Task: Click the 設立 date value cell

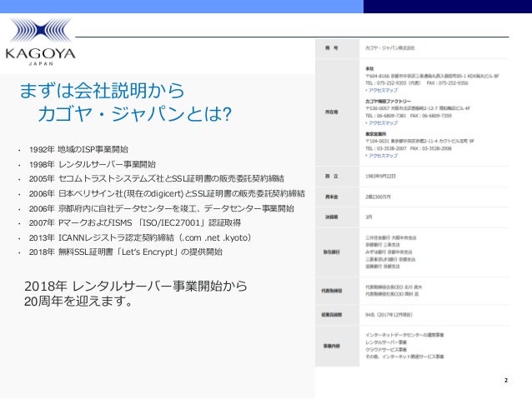Action: tap(380, 177)
